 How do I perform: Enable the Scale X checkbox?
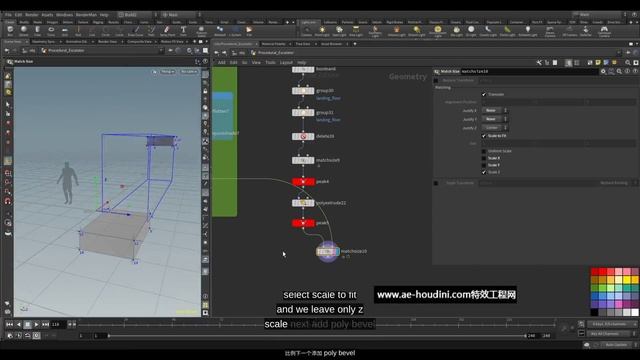tap(484, 158)
